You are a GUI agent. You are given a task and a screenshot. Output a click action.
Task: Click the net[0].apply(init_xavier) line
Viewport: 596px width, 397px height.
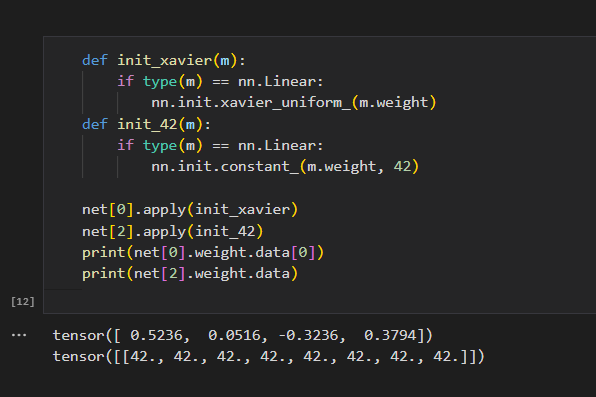[190, 210]
